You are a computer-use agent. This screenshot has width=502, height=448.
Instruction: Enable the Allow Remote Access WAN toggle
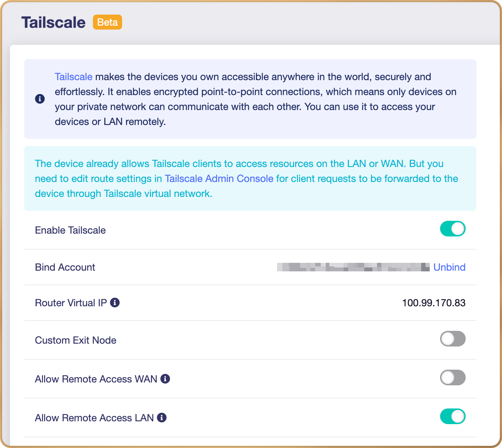(x=453, y=377)
